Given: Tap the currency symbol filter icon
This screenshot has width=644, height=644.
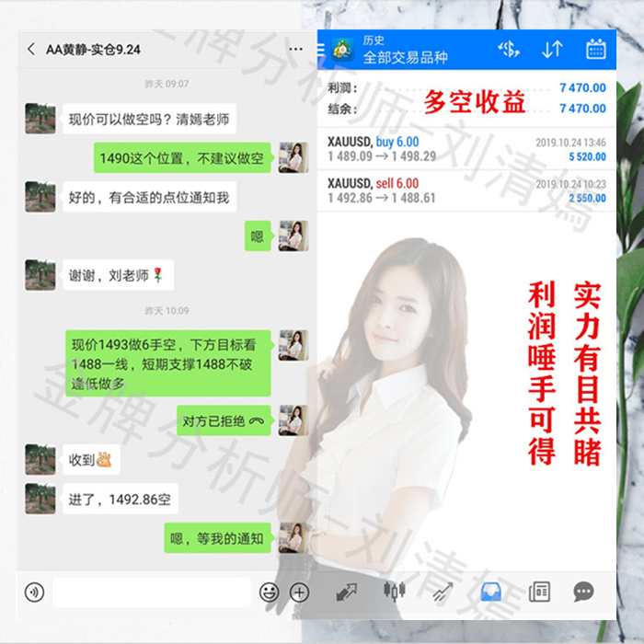Looking at the screenshot, I should (x=509, y=50).
